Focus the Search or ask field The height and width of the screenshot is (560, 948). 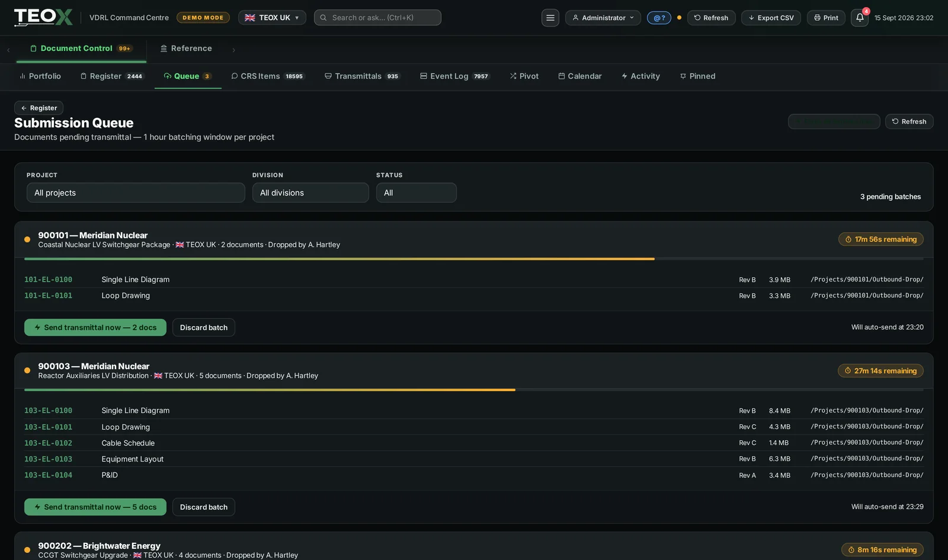377,18
